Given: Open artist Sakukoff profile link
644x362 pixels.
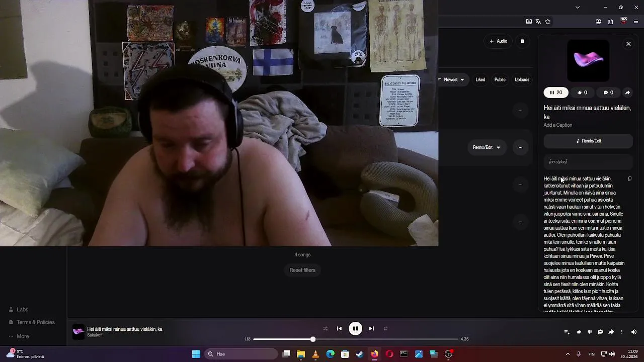Looking at the screenshot, I should [95, 335].
